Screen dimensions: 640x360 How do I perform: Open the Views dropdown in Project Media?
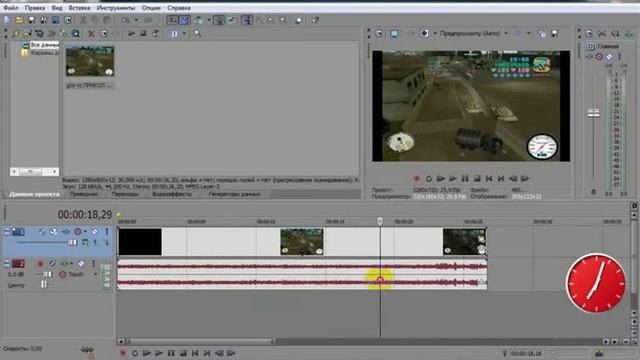tap(184, 33)
